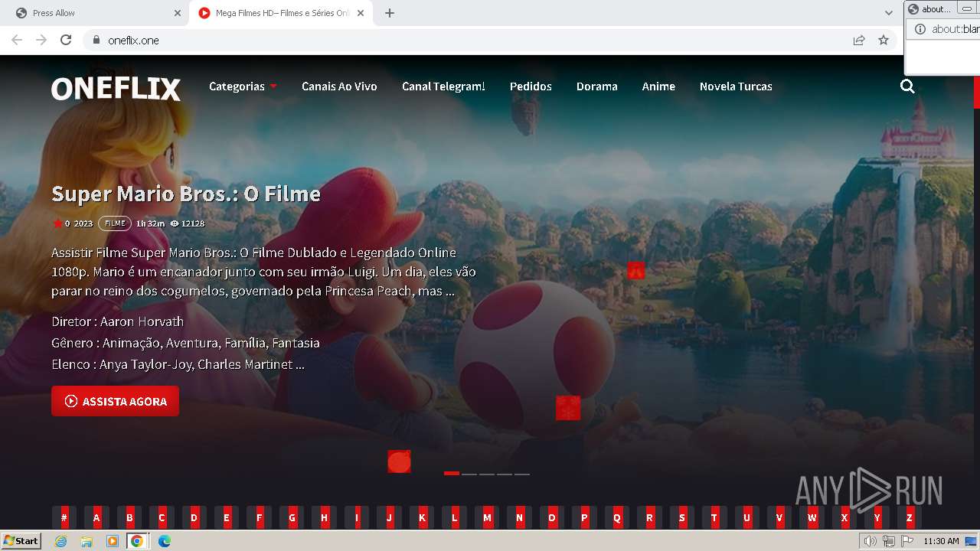Filter titles by letter E
The height and width of the screenshot is (551, 980).
(x=227, y=517)
